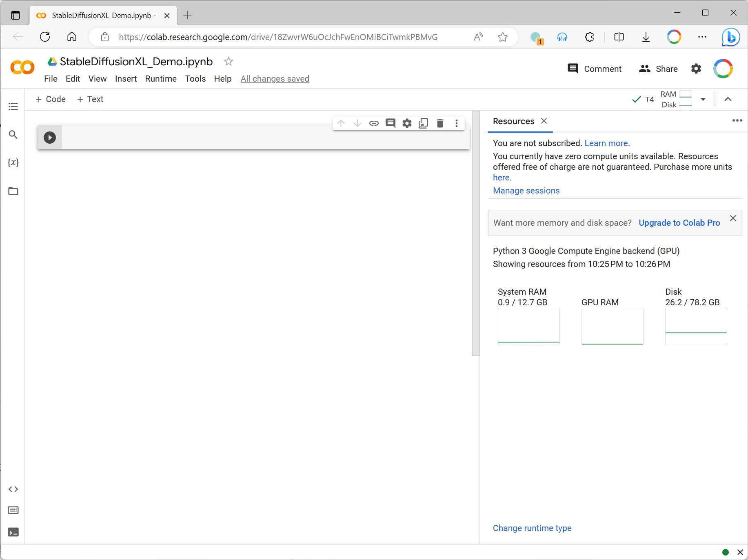Collapse the header with the chevron
This screenshot has width=748, height=560.
coord(728,99)
